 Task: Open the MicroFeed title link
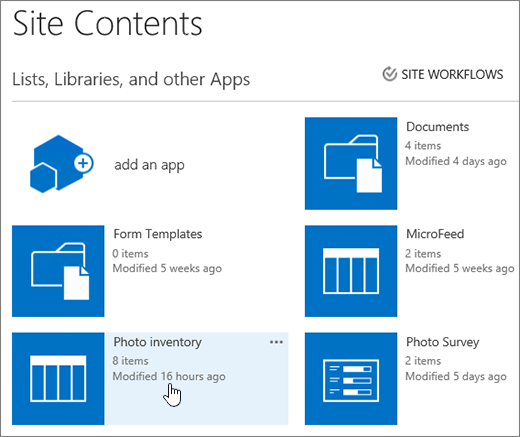435,234
